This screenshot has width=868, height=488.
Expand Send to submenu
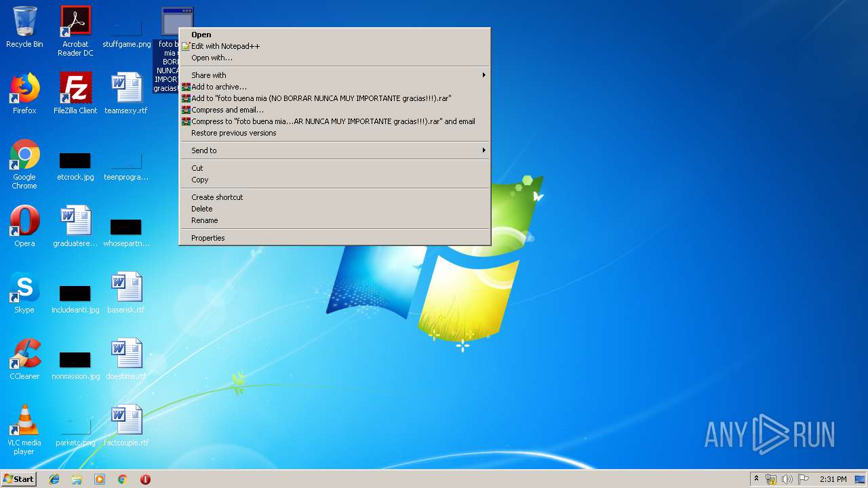pyautogui.click(x=334, y=150)
